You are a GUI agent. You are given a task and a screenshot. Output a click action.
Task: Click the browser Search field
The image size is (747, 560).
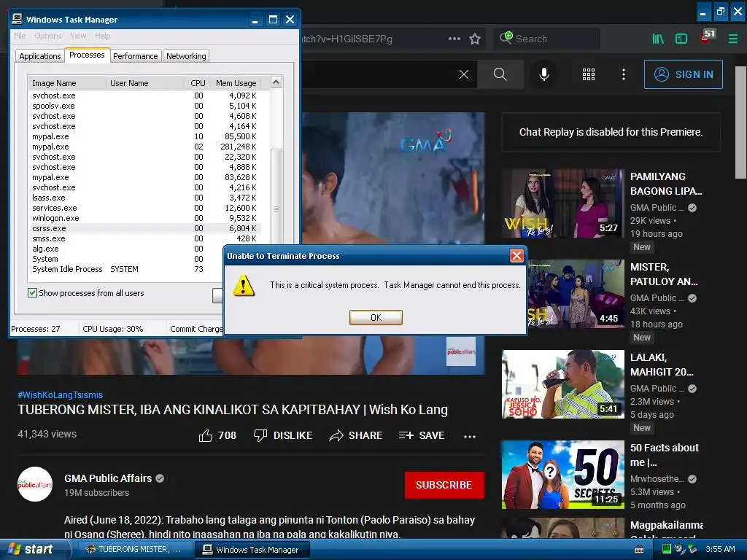click(x=547, y=39)
